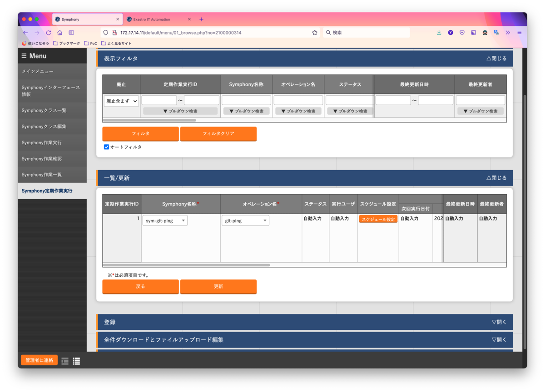This screenshot has height=392, width=545.
Task: Open Symphony作業確認 menu item
Action: (52, 159)
